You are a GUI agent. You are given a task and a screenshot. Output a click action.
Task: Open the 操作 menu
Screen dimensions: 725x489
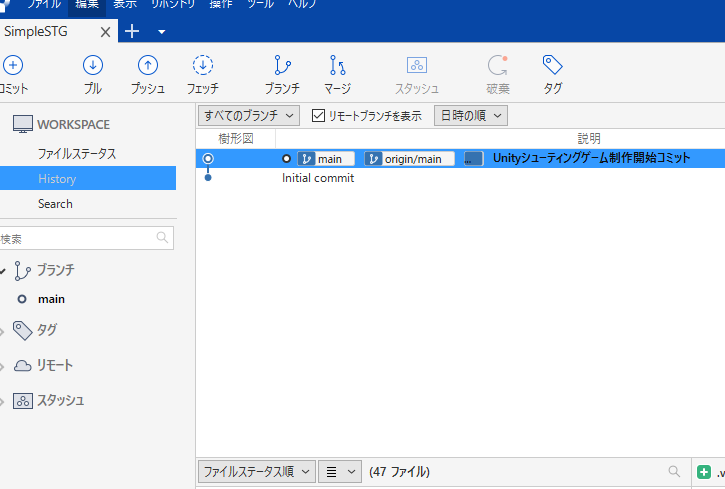coord(221,4)
